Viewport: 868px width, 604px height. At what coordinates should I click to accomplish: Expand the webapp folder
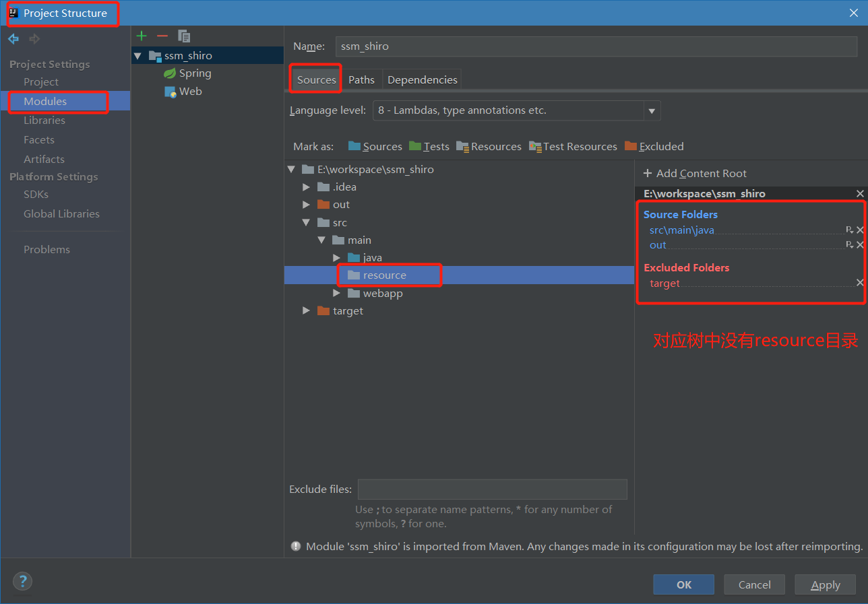point(336,293)
